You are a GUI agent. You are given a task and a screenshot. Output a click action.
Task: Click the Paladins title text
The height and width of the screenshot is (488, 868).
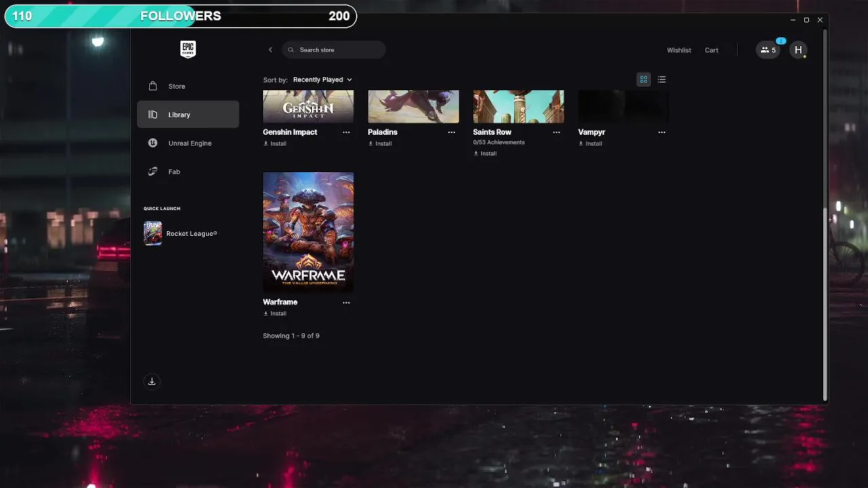coord(382,132)
